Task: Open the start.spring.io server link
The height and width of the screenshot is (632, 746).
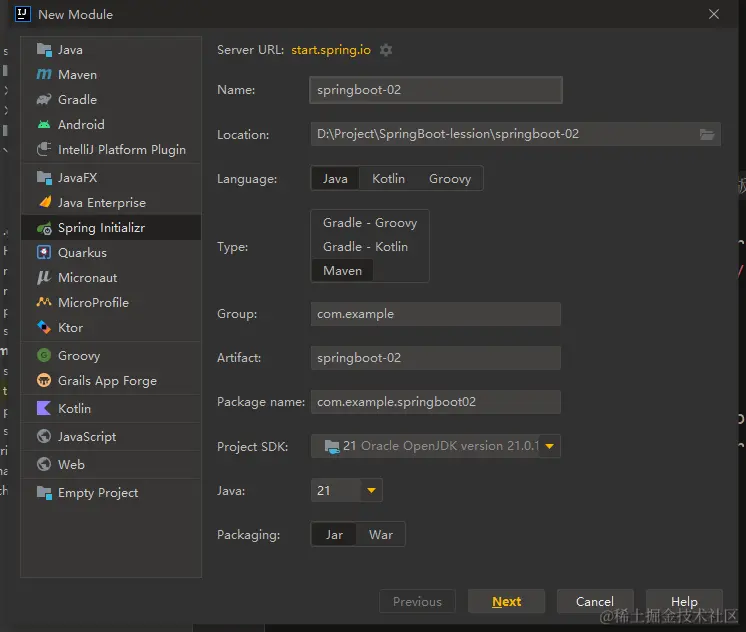Action: tap(331, 50)
